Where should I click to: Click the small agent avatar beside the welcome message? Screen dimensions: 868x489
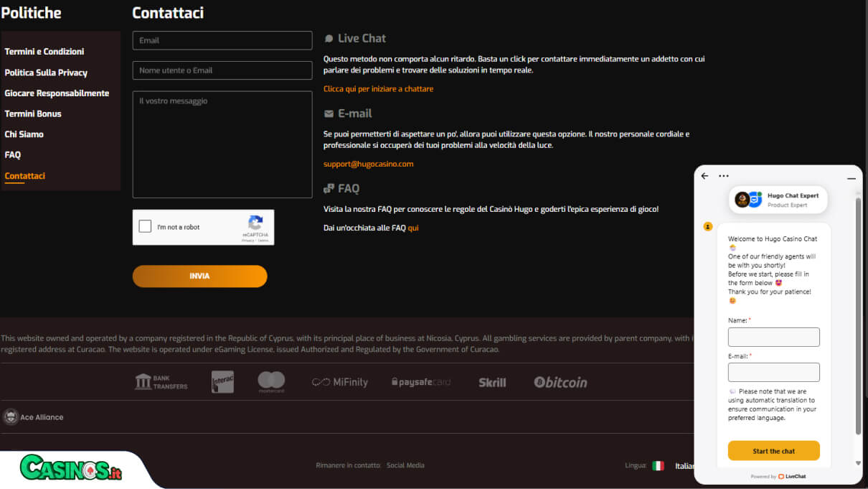click(707, 227)
